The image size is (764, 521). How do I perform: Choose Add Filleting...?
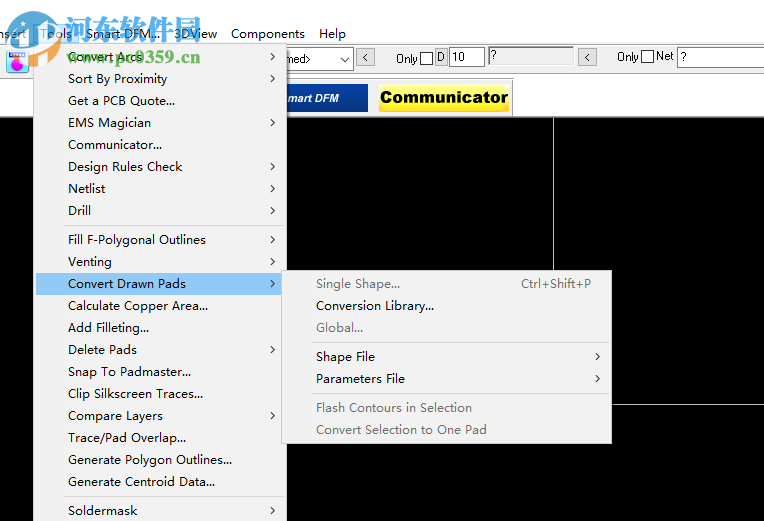coord(160,328)
